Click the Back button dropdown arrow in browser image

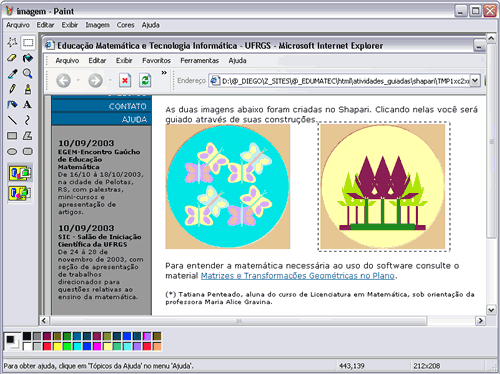78,80
